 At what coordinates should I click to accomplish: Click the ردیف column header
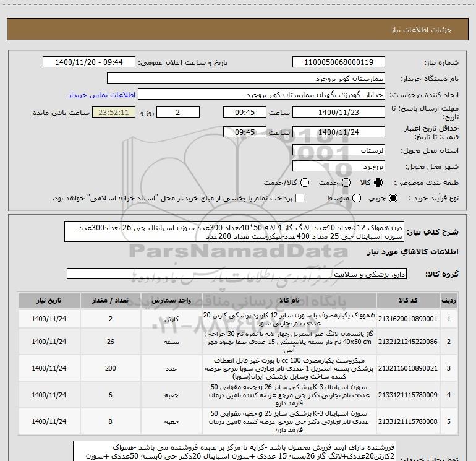[x=449, y=300]
